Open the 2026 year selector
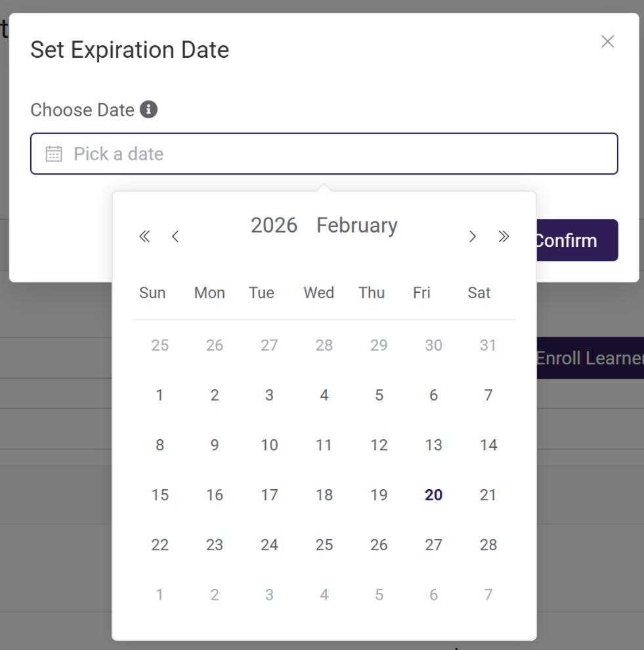 pos(274,226)
